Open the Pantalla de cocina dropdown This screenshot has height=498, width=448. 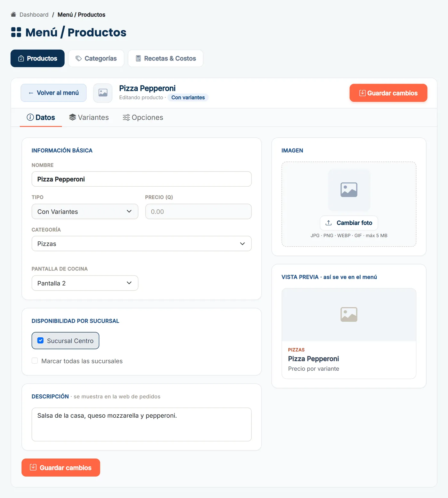point(85,283)
